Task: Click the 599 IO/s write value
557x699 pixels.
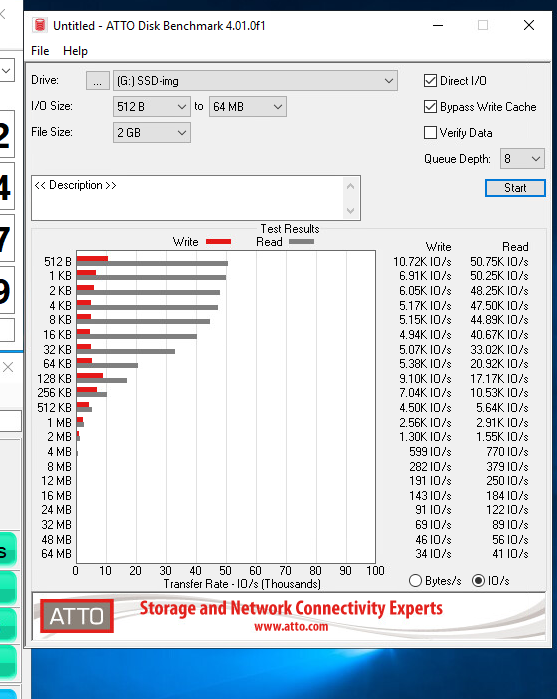Action: 430,452
